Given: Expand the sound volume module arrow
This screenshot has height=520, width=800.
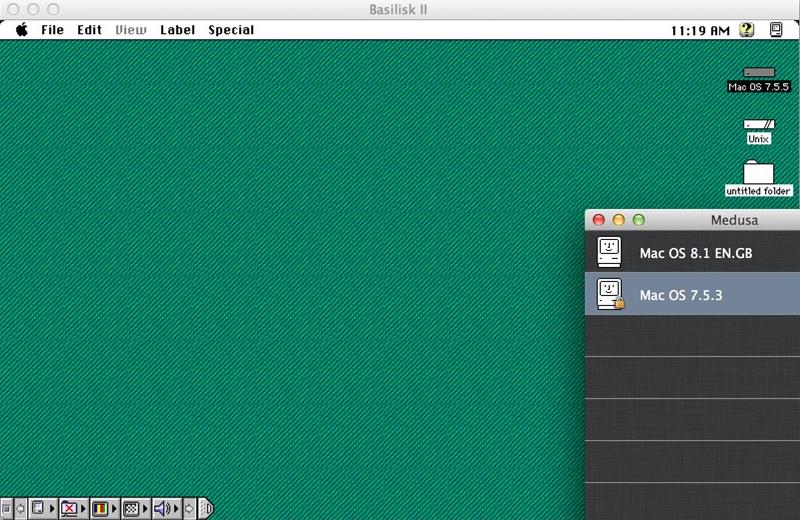Looking at the screenshot, I should (x=177, y=509).
